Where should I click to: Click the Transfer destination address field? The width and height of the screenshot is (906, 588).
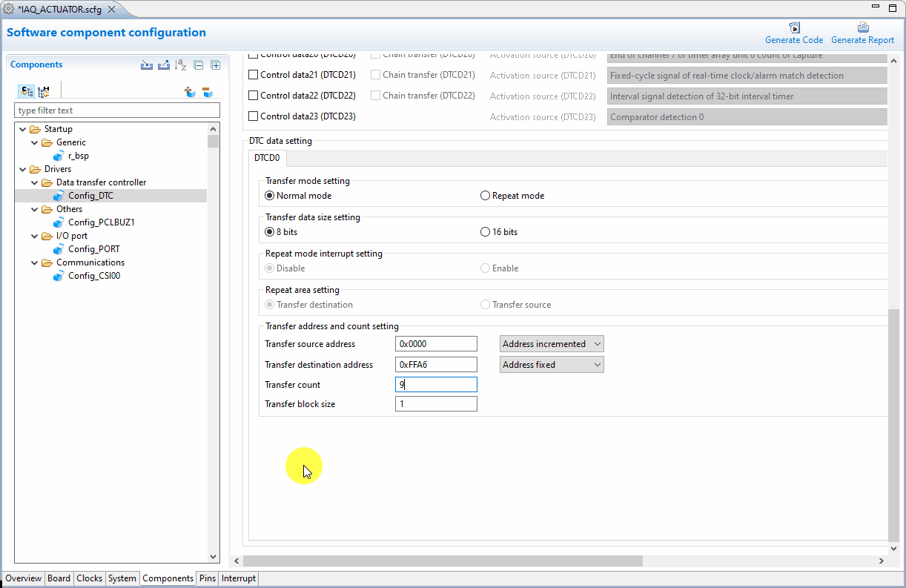[436, 365]
